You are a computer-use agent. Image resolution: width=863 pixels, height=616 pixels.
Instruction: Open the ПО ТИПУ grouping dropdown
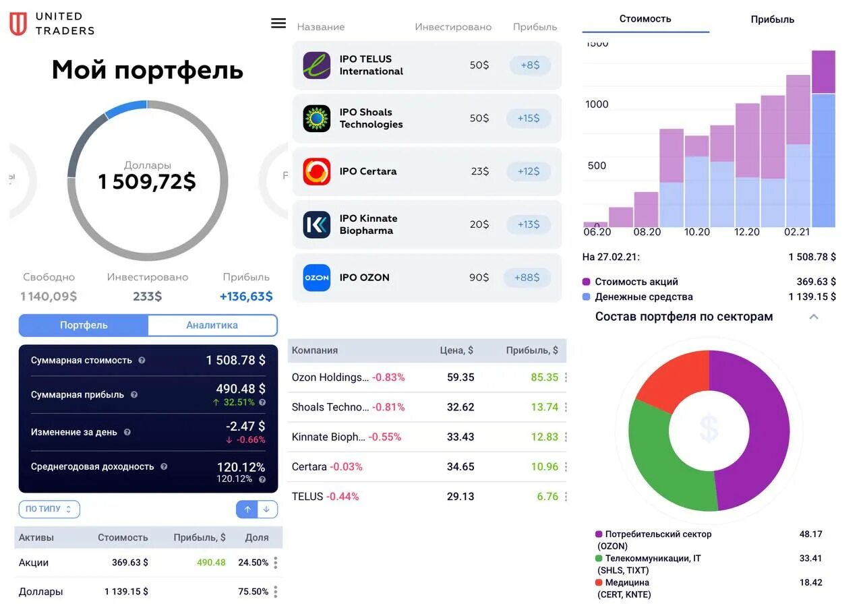pyautogui.click(x=49, y=510)
